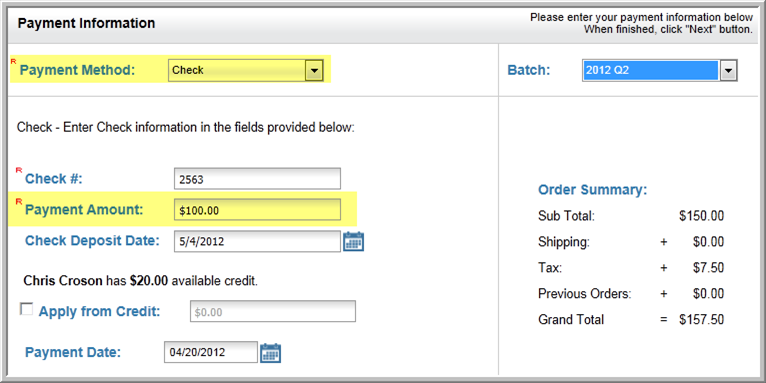
Task: Click the red required marker beside Payment Amount
Action: tap(19, 201)
